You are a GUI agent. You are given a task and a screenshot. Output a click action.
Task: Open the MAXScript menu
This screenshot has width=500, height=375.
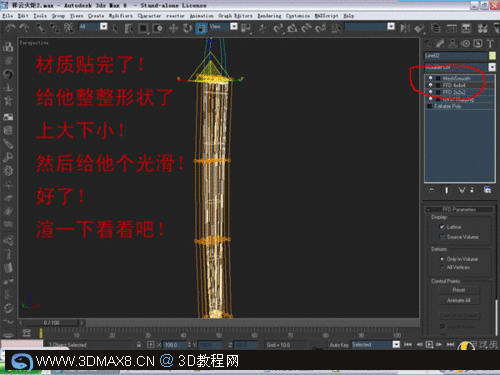click(327, 16)
